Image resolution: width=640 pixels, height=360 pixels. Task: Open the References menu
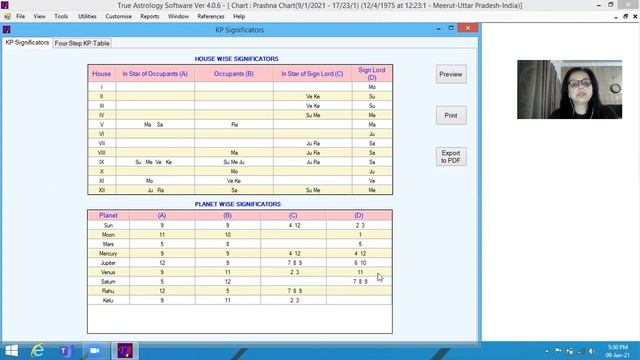click(x=211, y=16)
